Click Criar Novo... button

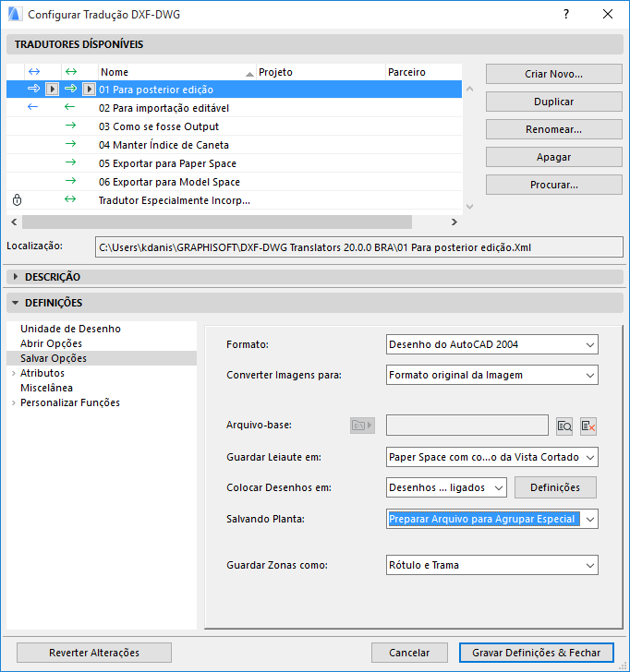[x=553, y=74]
